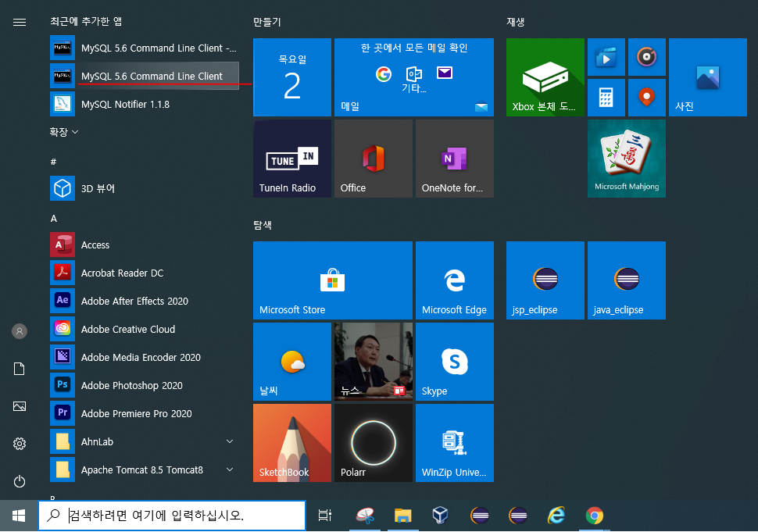Open Adobe Creative Cloud
758x532 pixels.
[144, 329]
